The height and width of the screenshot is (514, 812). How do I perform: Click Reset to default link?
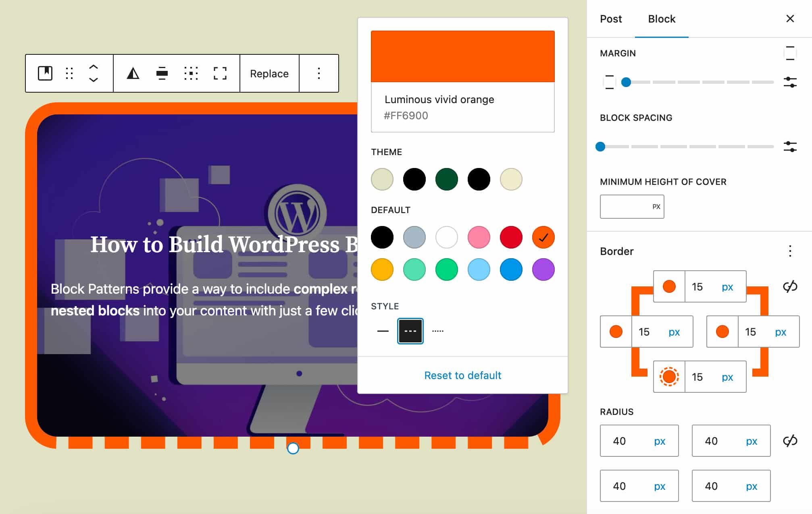click(x=462, y=375)
